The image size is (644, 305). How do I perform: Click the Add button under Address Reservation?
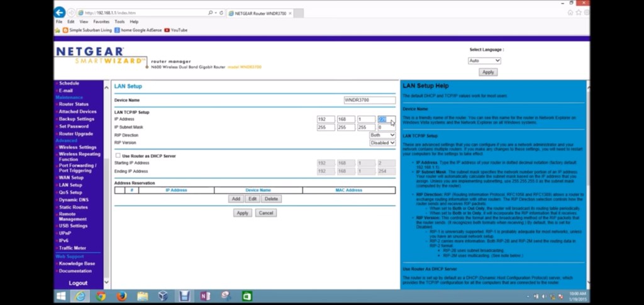[236, 199]
